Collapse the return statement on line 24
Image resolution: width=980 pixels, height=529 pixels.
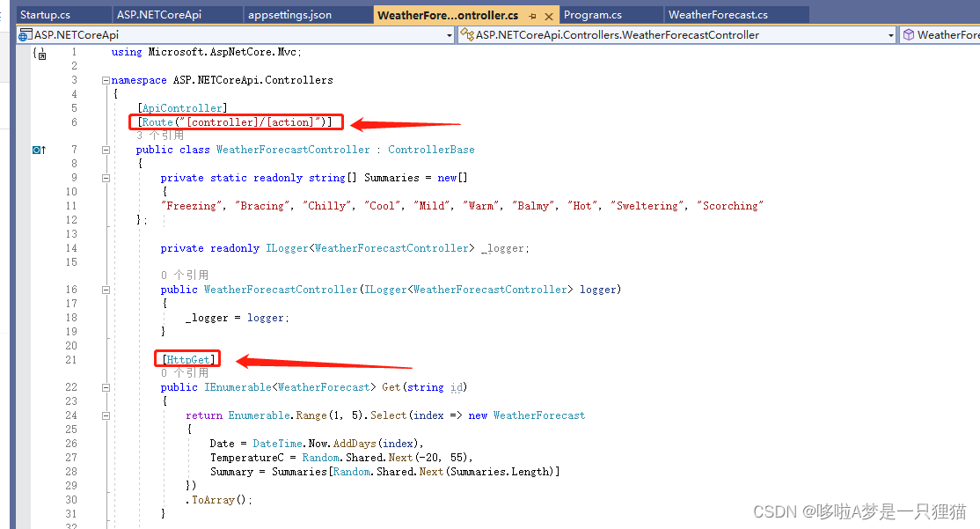[x=106, y=415]
